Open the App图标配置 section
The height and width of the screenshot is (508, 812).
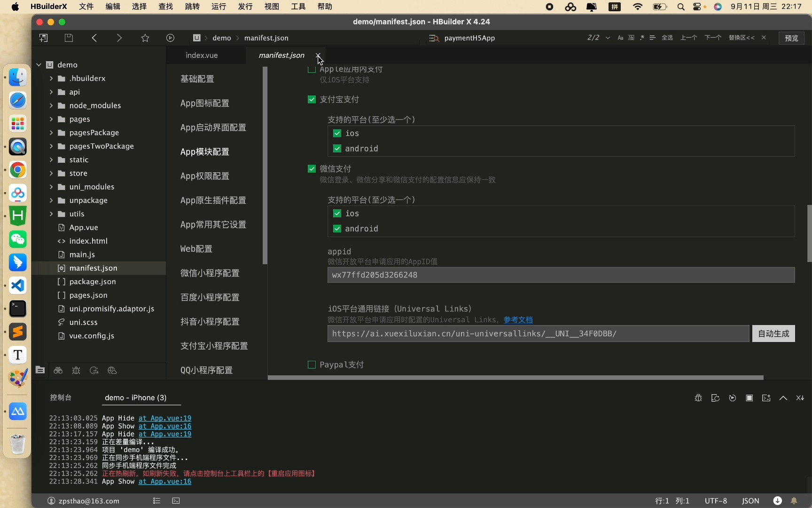pyautogui.click(x=205, y=103)
